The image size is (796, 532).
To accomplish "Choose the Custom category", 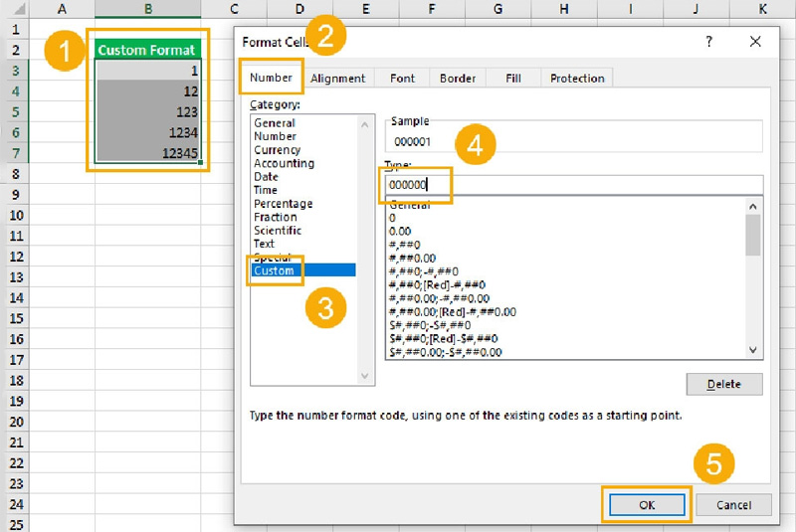I will point(275,270).
